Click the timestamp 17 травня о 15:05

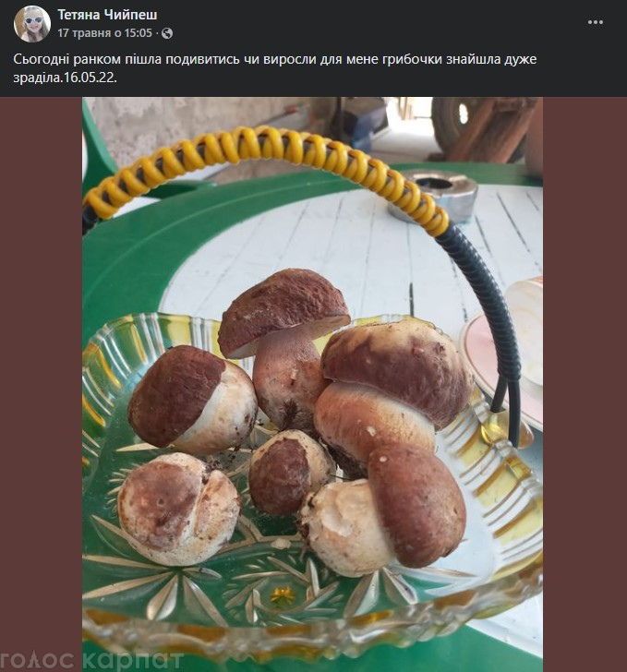point(104,33)
